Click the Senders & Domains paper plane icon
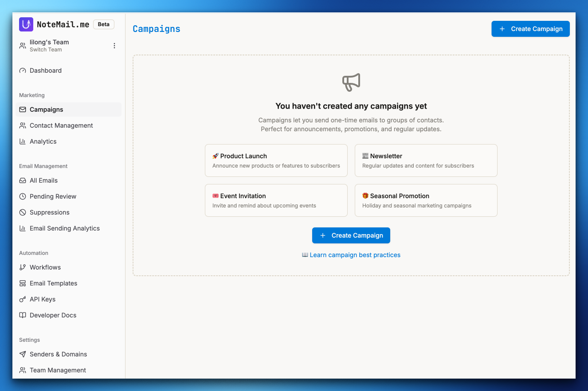 click(x=22, y=354)
